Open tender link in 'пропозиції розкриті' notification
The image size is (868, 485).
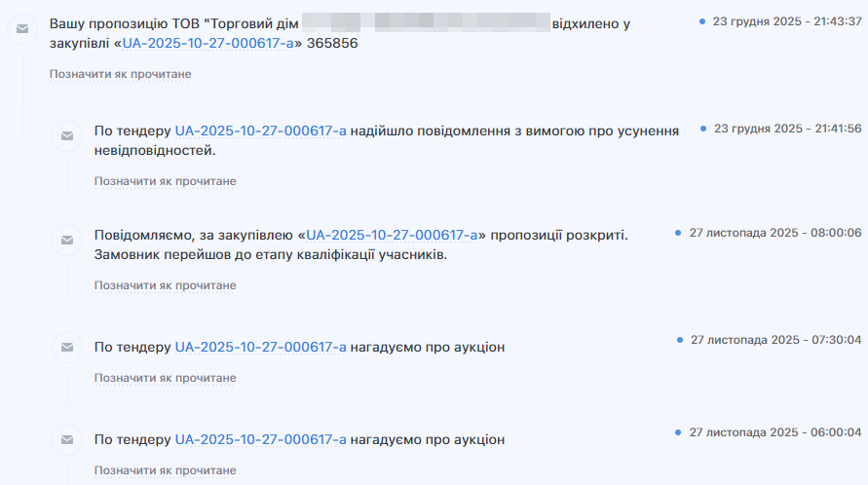point(392,235)
